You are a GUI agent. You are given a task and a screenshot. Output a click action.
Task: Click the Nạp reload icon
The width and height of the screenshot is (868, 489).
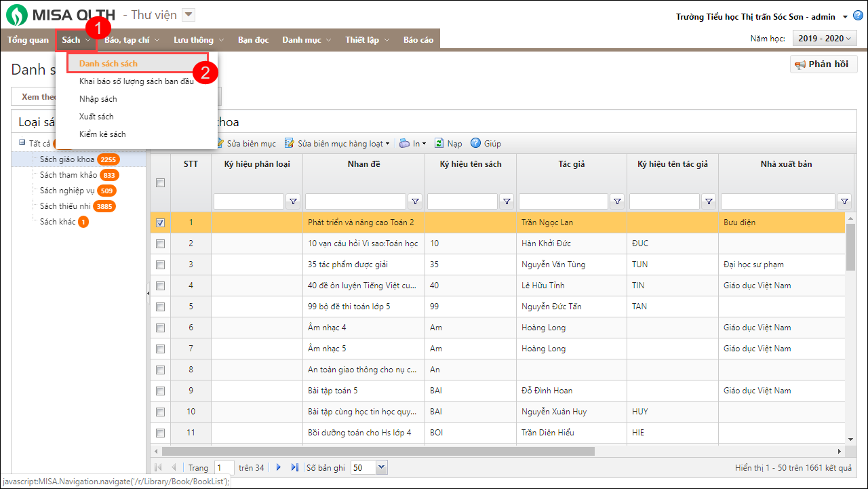click(439, 143)
